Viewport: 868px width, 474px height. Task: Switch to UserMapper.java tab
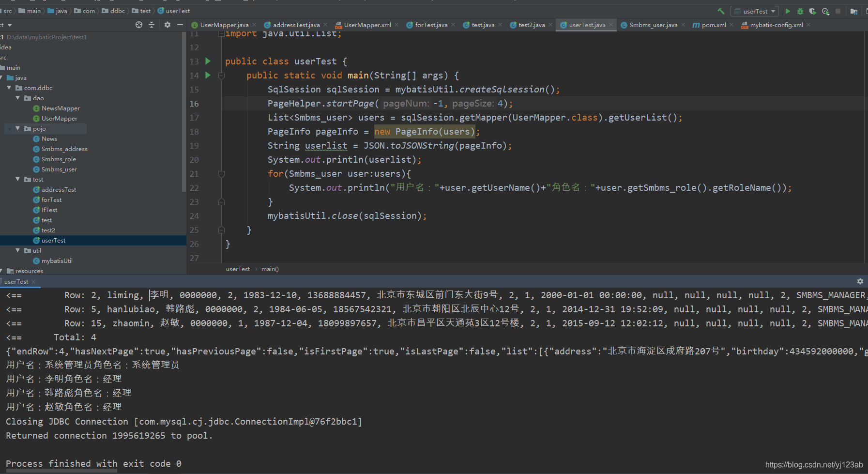tap(224, 25)
